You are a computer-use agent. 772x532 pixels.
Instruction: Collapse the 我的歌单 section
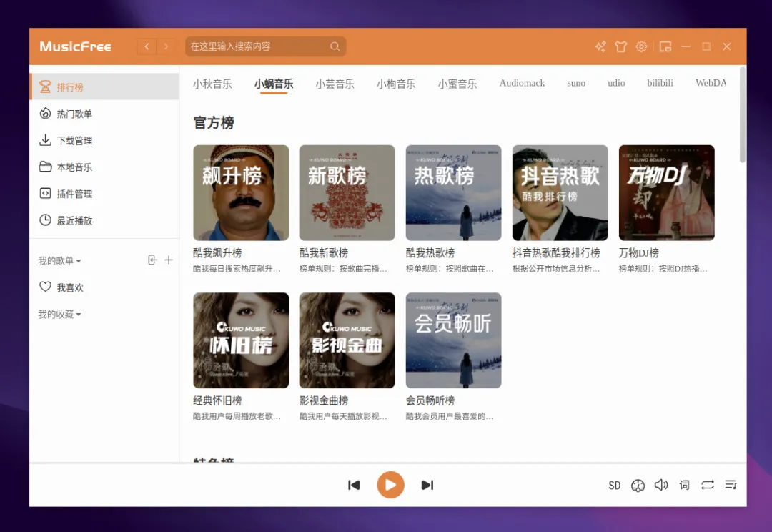click(59, 260)
